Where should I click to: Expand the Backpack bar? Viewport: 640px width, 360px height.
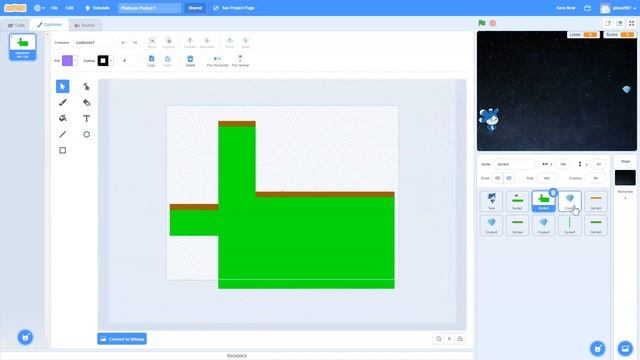click(237, 356)
